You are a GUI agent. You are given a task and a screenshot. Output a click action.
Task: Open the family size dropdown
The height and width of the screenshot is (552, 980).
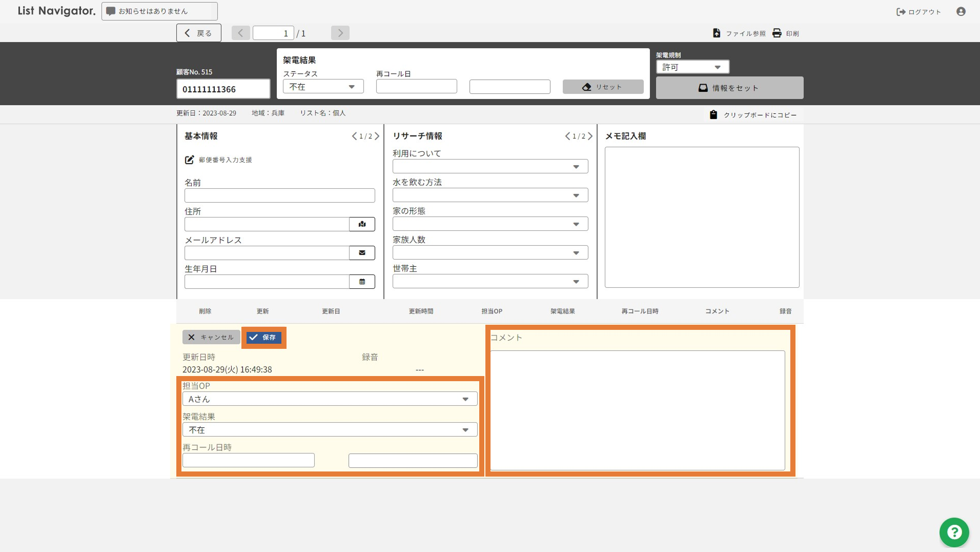490,253
